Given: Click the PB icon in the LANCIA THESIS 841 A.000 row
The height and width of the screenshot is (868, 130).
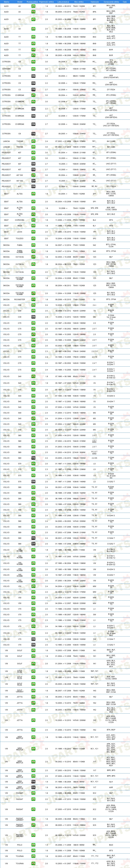Looking at the screenshot, I should [33, 147].
